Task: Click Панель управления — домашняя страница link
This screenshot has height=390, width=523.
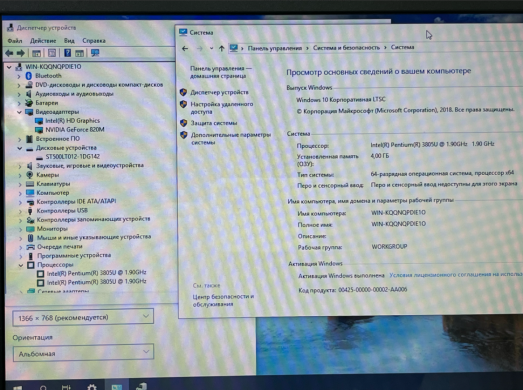Action: coord(221,72)
